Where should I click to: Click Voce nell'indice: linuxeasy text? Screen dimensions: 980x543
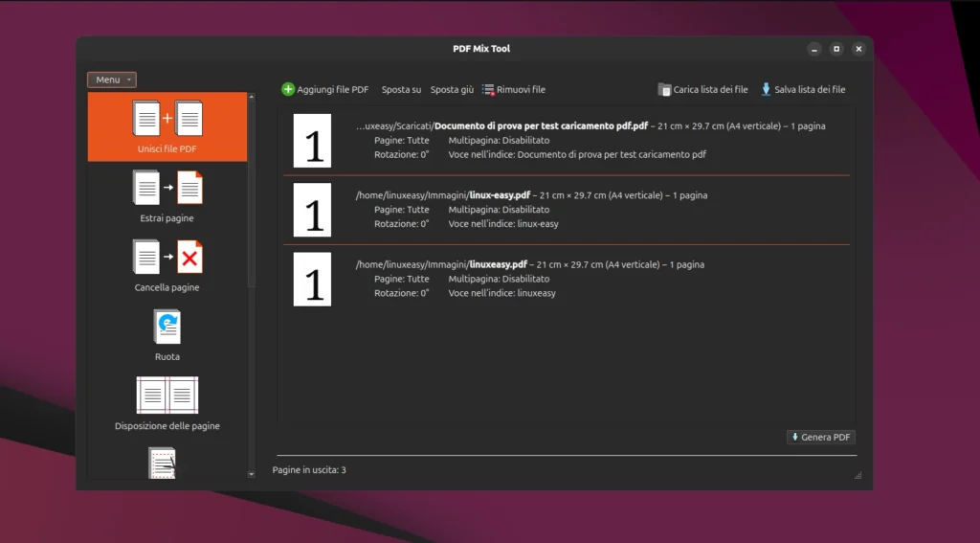click(501, 293)
